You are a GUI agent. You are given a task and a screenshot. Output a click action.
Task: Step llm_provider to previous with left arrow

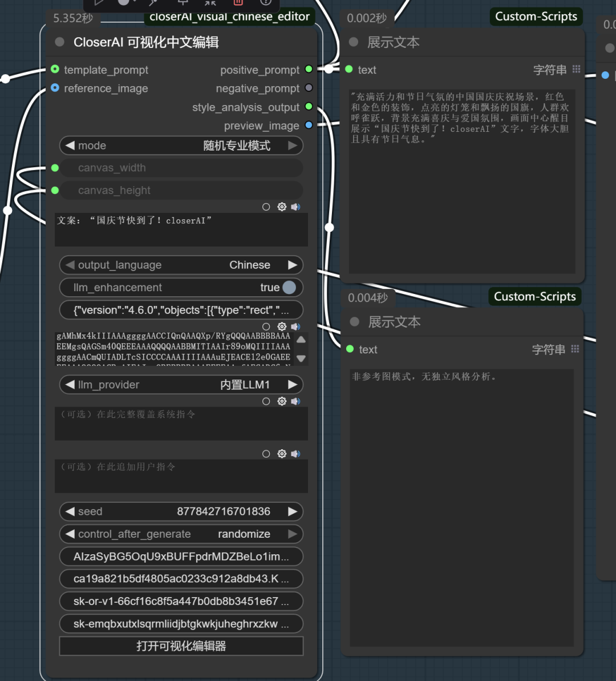point(70,385)
